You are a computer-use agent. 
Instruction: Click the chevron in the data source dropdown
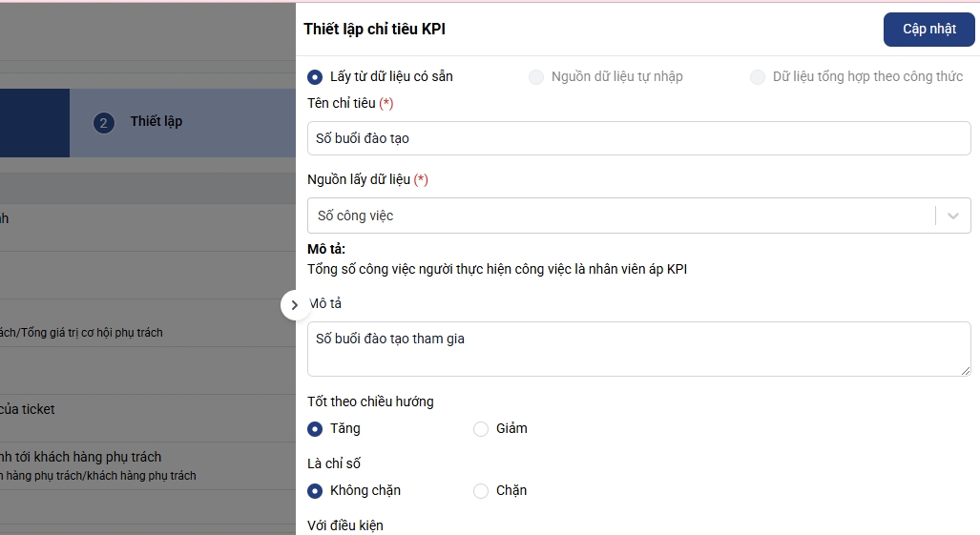click(x=953, y=216)
